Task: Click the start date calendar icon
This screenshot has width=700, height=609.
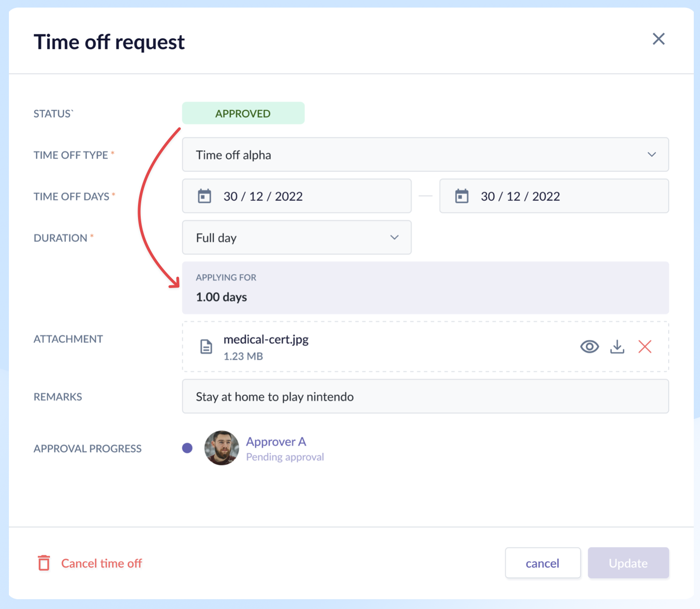Action: 204,196
